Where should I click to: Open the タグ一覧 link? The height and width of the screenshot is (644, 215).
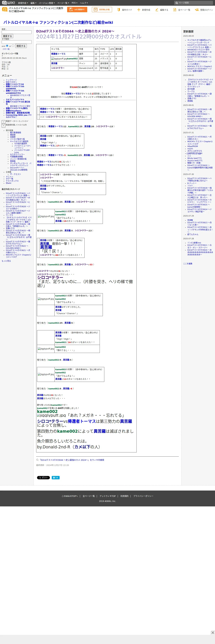click(x=6, y=49)
